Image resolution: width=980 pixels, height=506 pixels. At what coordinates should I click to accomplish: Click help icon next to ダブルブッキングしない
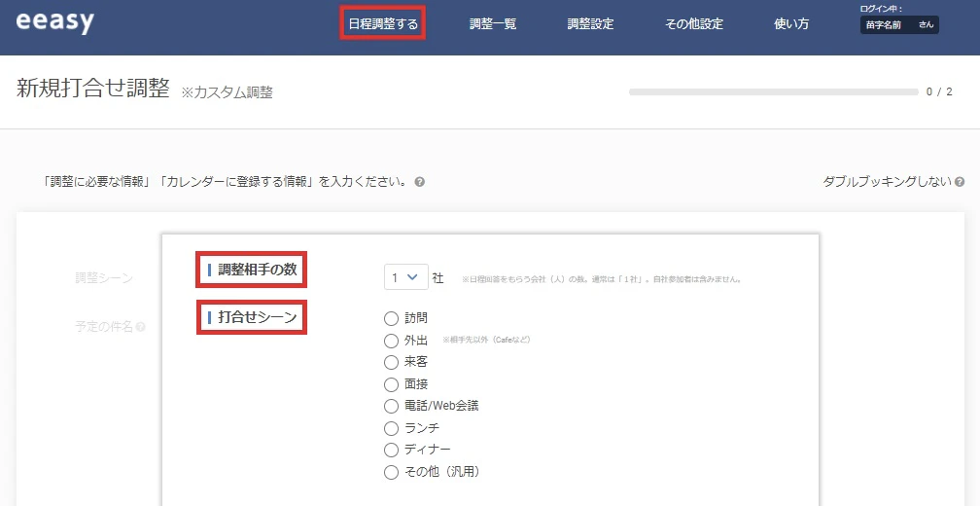point(960,182)
